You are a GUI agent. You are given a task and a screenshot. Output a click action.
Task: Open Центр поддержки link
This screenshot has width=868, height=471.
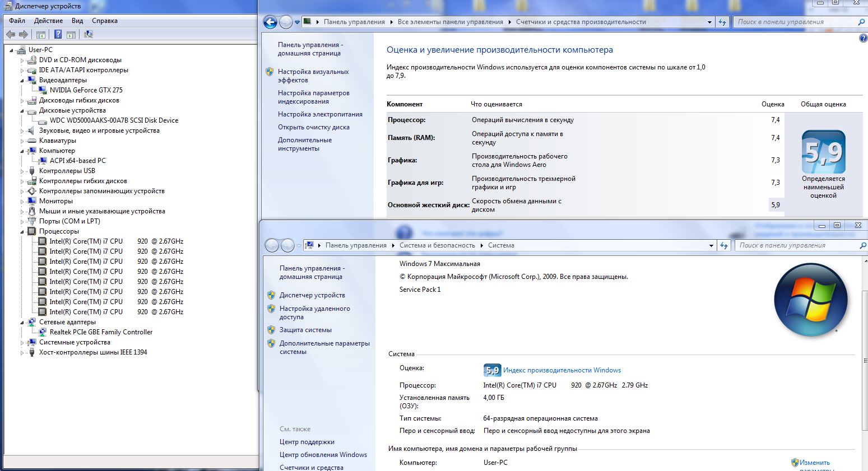[x=307, y=442]
